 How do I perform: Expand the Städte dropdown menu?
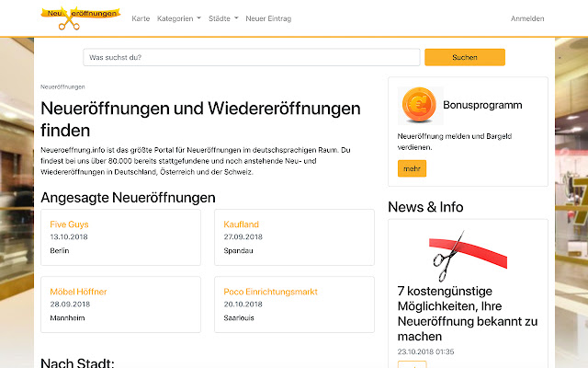[223, 18]
